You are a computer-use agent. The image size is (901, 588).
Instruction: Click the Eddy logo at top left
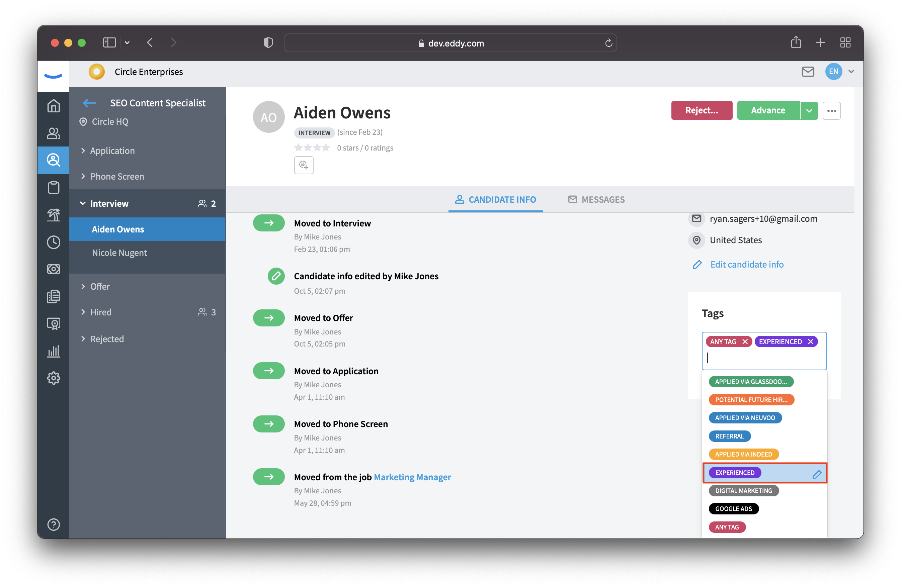point(53,76)
